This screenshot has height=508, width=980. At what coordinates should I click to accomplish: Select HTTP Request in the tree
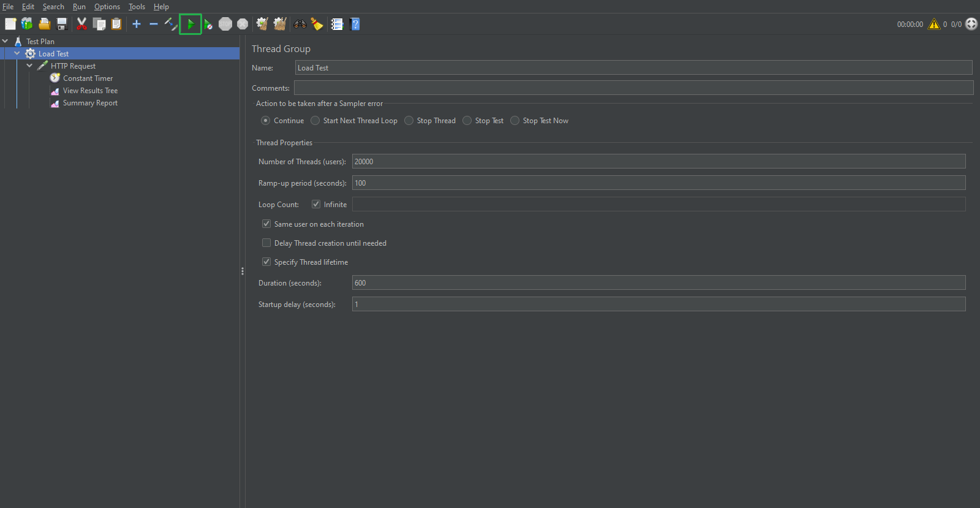coord(73,66)
